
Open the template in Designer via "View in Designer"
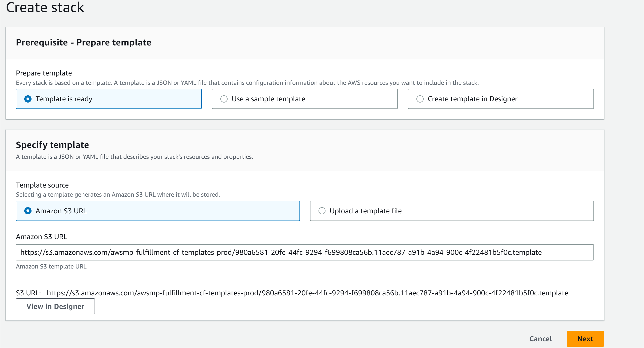55,306
